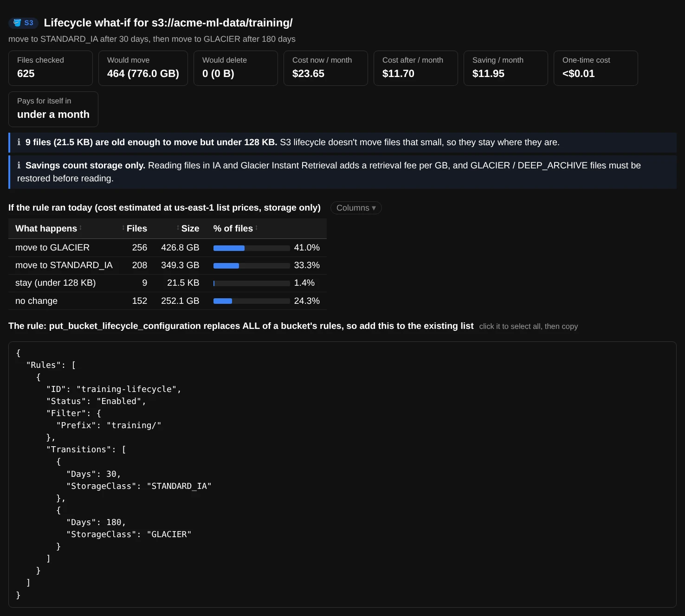Click the One-time cost '<$0.01' value
Image resolution: width=685 pixels, height=616 pixels.
click(578, 74)
